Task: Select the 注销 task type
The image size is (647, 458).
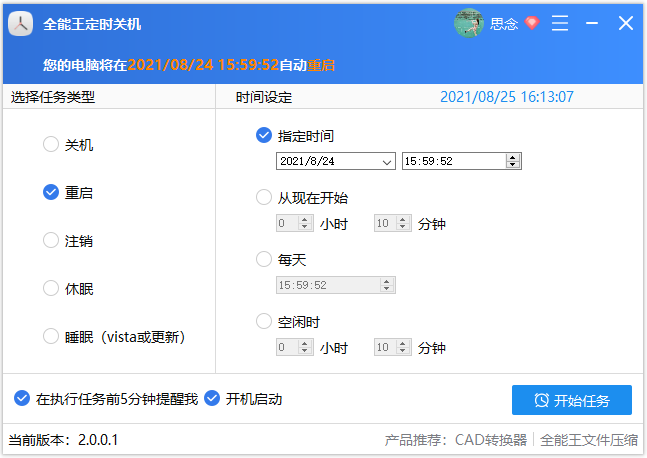Action: tap(68, 241)
